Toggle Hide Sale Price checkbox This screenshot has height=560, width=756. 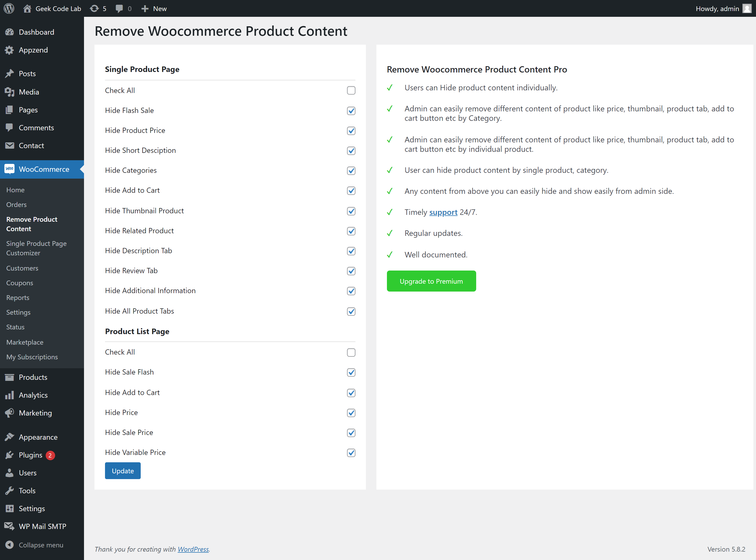(351, 433)
